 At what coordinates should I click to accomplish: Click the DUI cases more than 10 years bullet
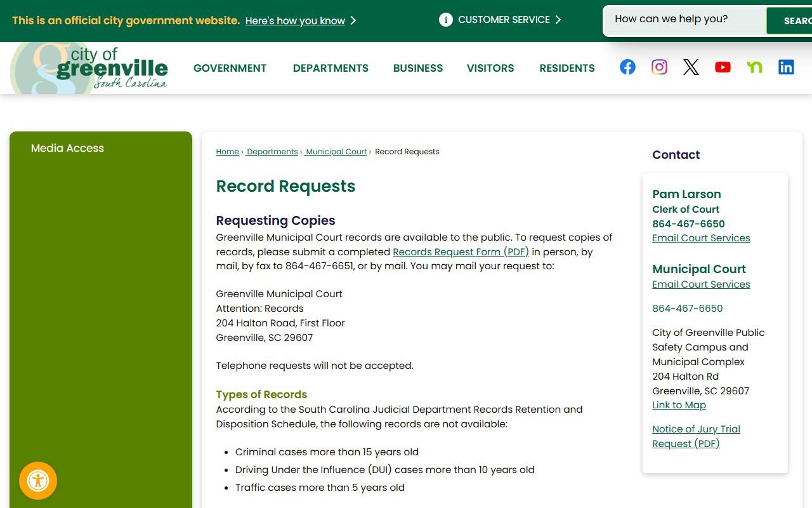[385, 470]
